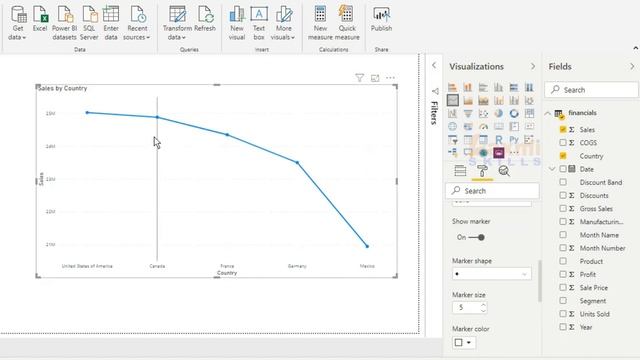The image size is (640, 360).
Task: Choose the Python (Py) visual
Action: tap(514, 140)
